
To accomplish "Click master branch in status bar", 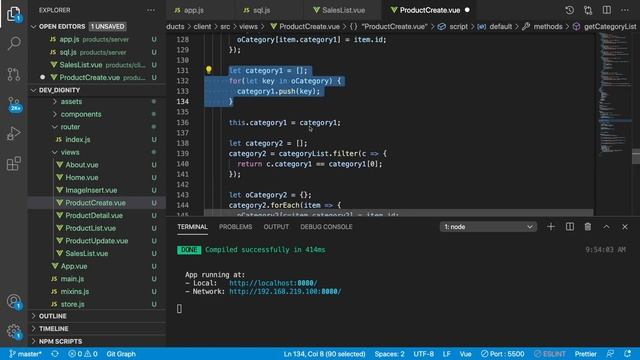I will click(x=25, y=354).
